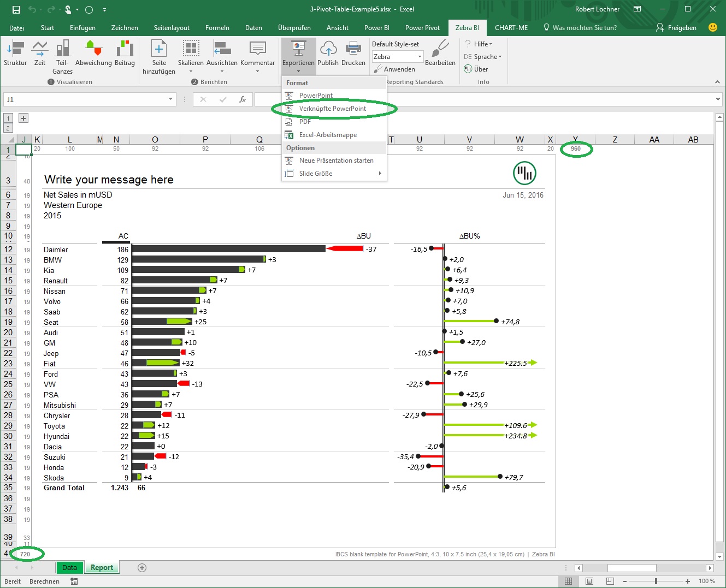Click vertical scrollbar down arrow
The height and width of the screenshot is (588, 726).
[719, 556]
